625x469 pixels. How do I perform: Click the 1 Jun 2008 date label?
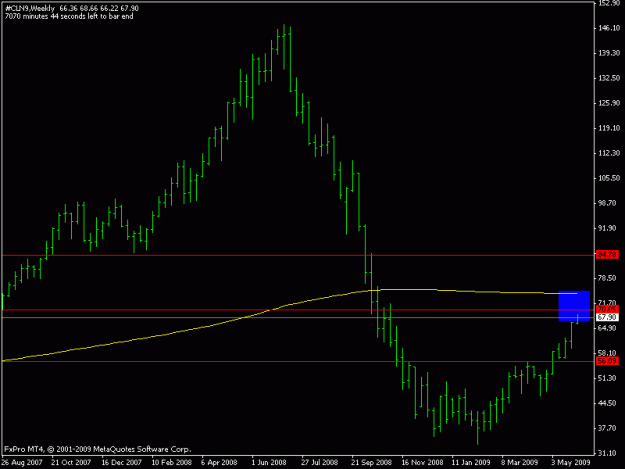[x=269, y=462]
